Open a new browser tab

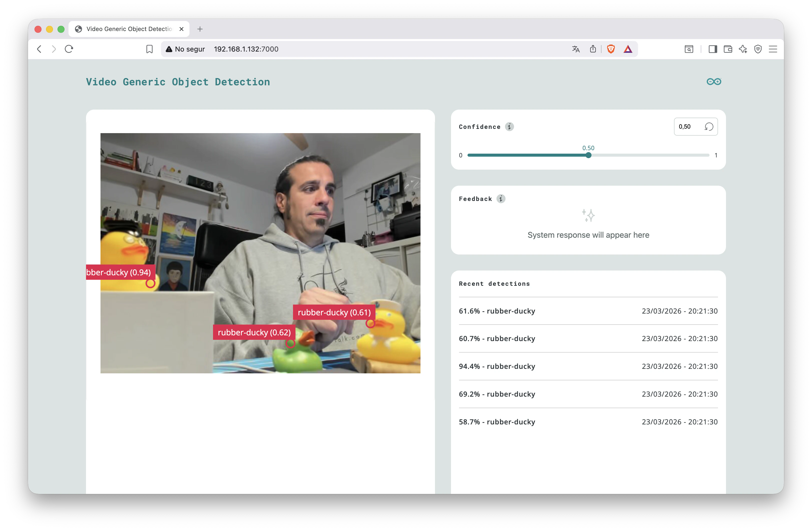[x=200, y=29]
